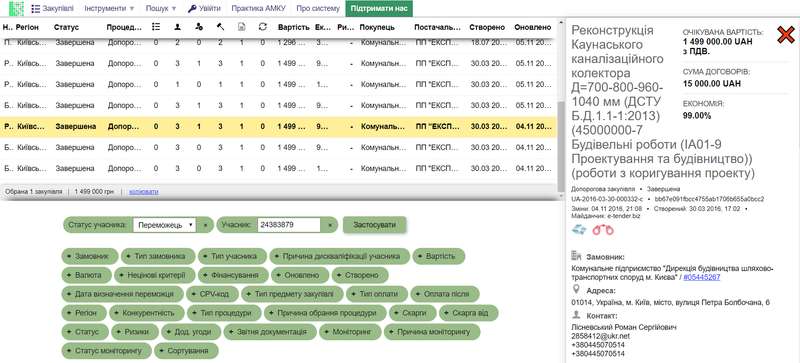The image size is (800, 363).
Task: Sort by the auction hammer column icon
Action: [x=220, y=27]
